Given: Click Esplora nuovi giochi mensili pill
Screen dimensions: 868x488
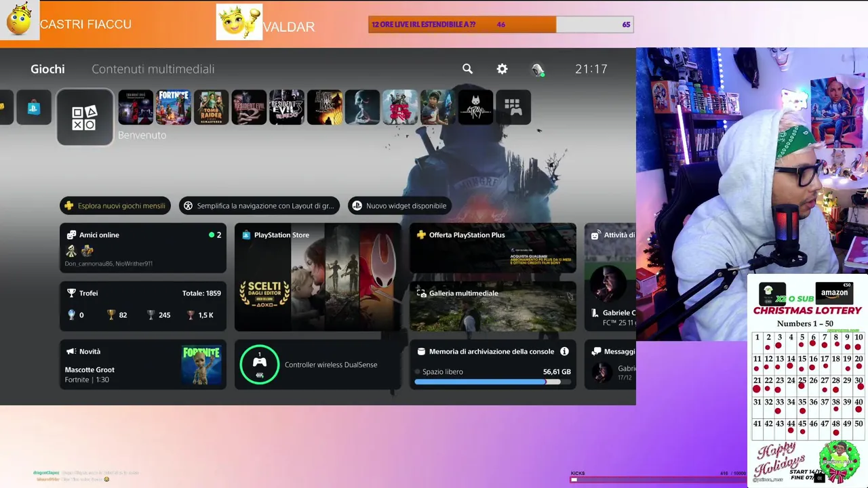Looking at the screenshot, I should 115,205.
